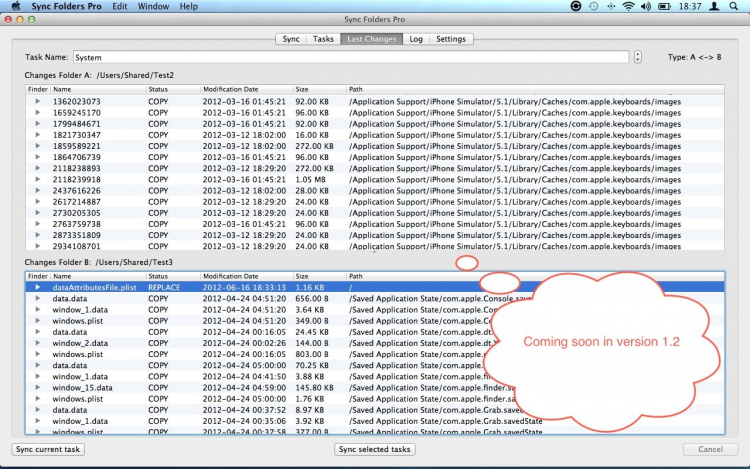The image size is (750, 469).
Task: Reveal 2118239918 in Finder via arrow
Action: pyautogui.click(x=37, y=179)
